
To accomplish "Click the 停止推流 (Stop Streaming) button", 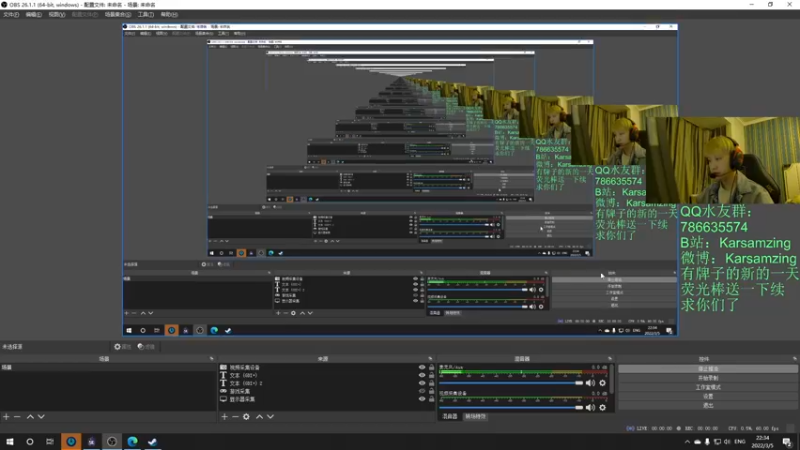I will [x=708, y=369].
